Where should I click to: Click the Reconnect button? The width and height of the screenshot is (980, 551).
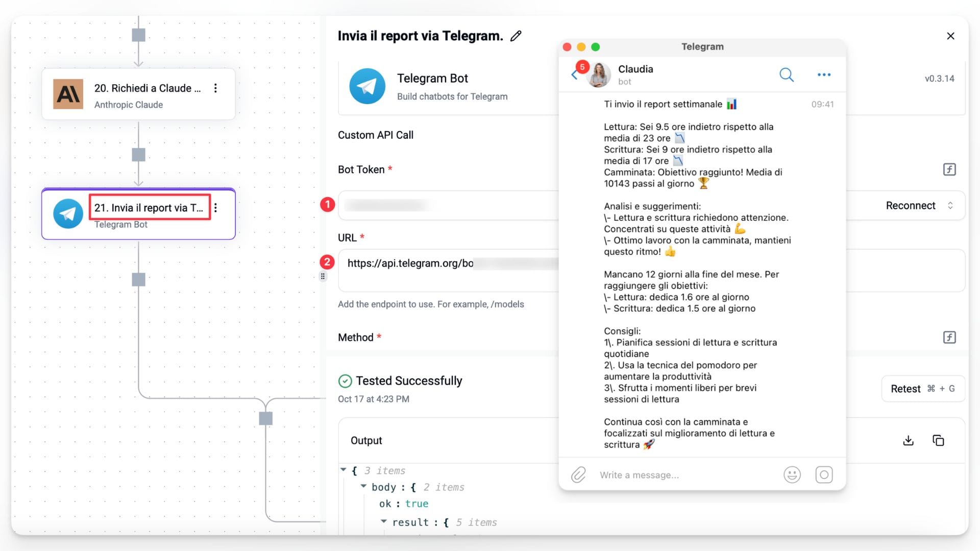(911, 206)
